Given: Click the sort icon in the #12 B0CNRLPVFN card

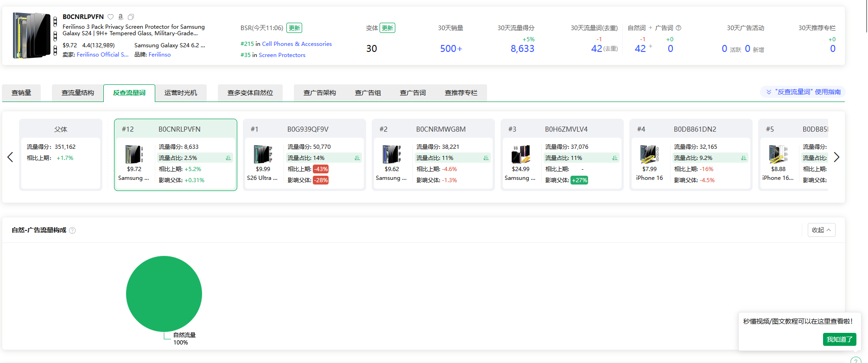Looking at the screenshot, I should pyautogui.click(x=228, y=158).
